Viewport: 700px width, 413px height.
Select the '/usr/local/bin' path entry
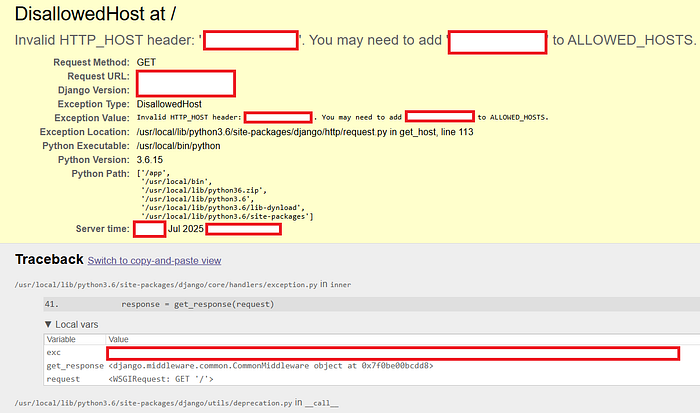(x=176, y=181)
